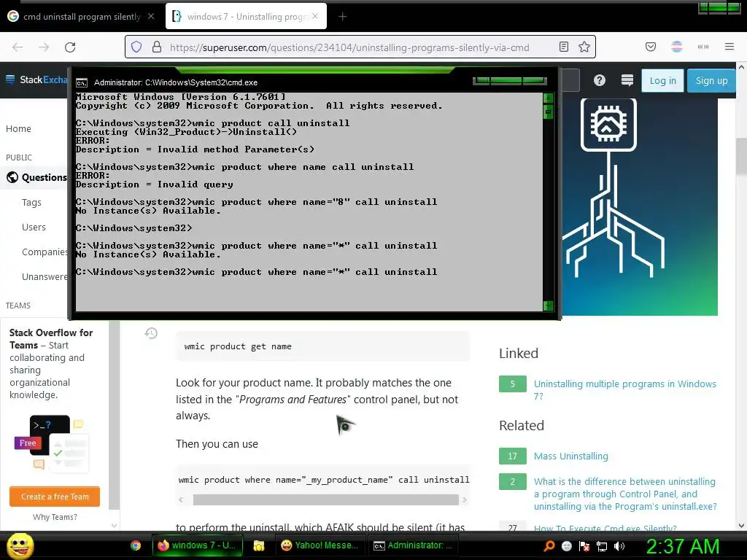The width and height of the screenshot is (747, 560).
Task: Click the code block right scroll arrow
Action: tap(465, 499)
